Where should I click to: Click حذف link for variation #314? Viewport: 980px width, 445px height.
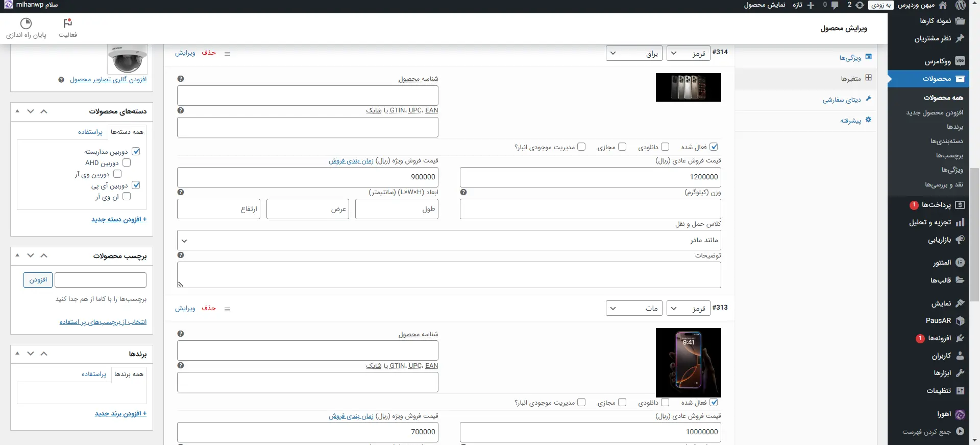point(209,53)
